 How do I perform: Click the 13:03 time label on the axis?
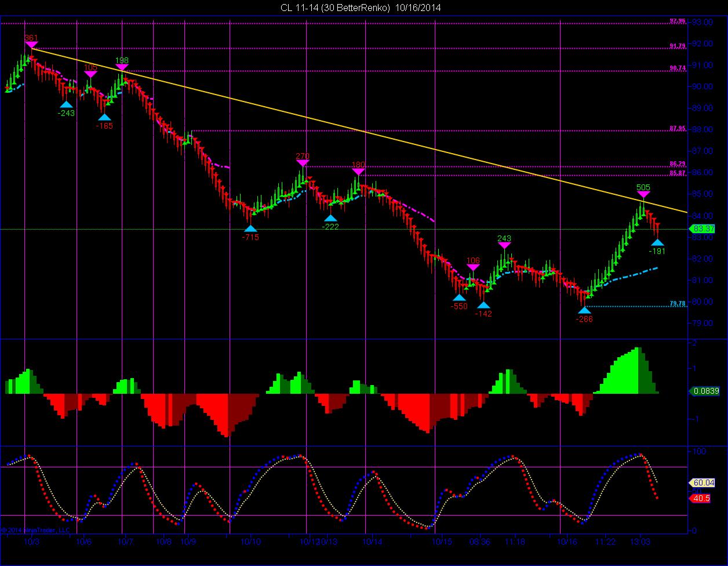(640, 541)
